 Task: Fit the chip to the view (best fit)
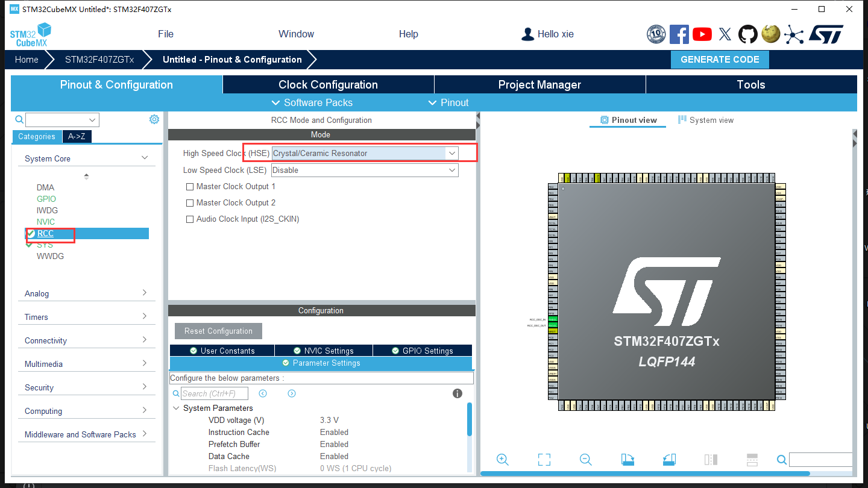click(544, 460)
